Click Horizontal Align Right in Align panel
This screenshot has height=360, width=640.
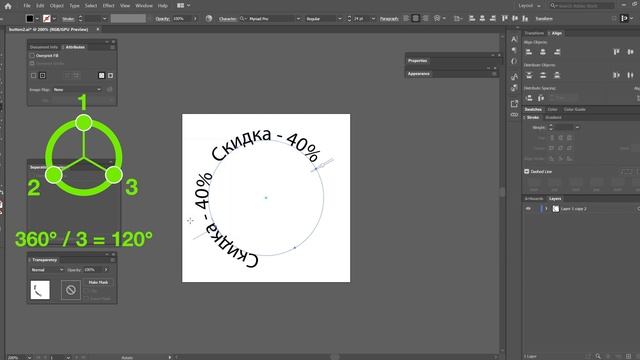557,52
